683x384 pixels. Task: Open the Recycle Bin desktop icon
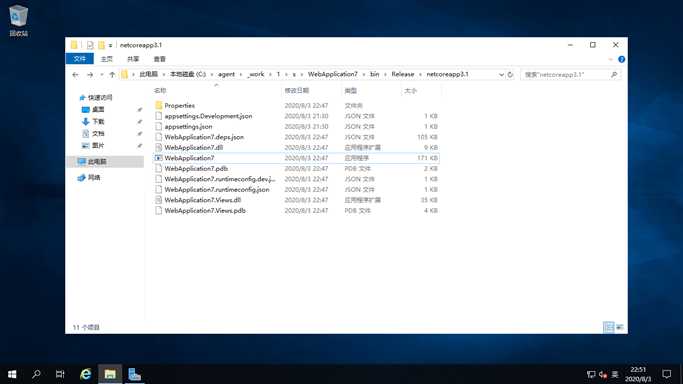click(18, 20)
